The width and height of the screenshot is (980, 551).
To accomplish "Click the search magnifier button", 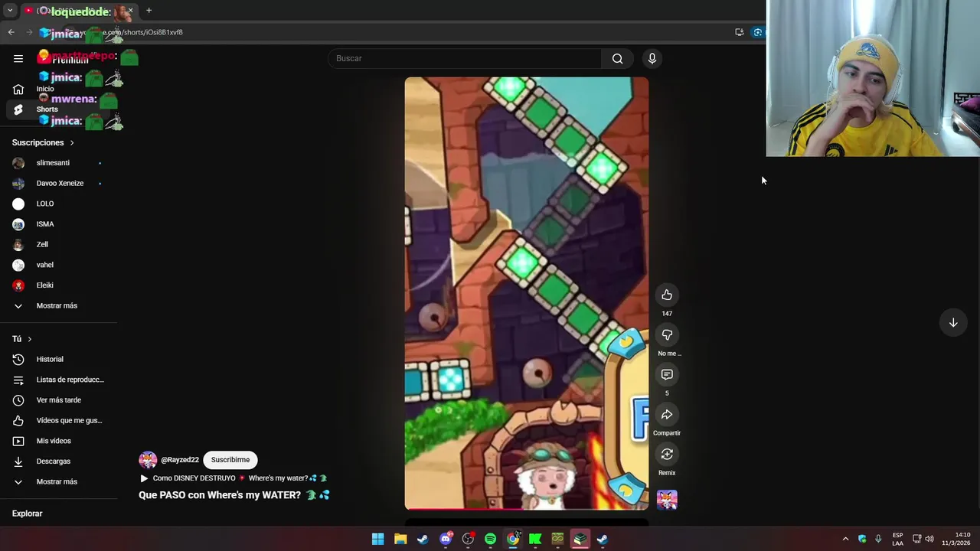I will (617, 58).
